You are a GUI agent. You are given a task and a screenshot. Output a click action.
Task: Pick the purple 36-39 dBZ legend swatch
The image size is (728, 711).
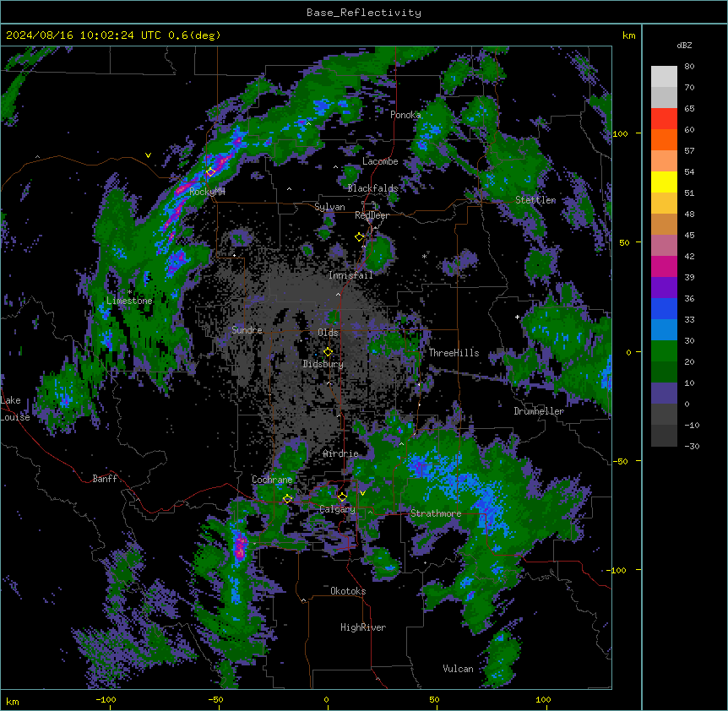point(664,288)
